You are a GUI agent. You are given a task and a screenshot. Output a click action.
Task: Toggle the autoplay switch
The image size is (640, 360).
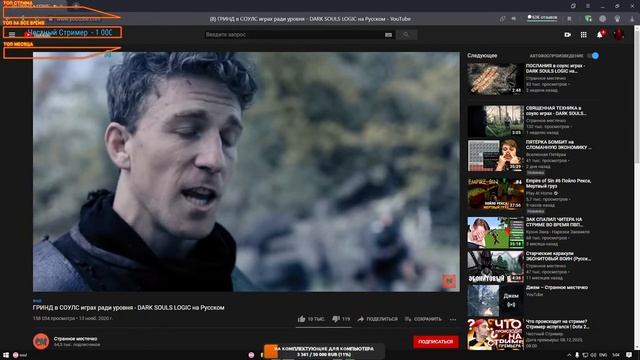(x=593, y=56)
